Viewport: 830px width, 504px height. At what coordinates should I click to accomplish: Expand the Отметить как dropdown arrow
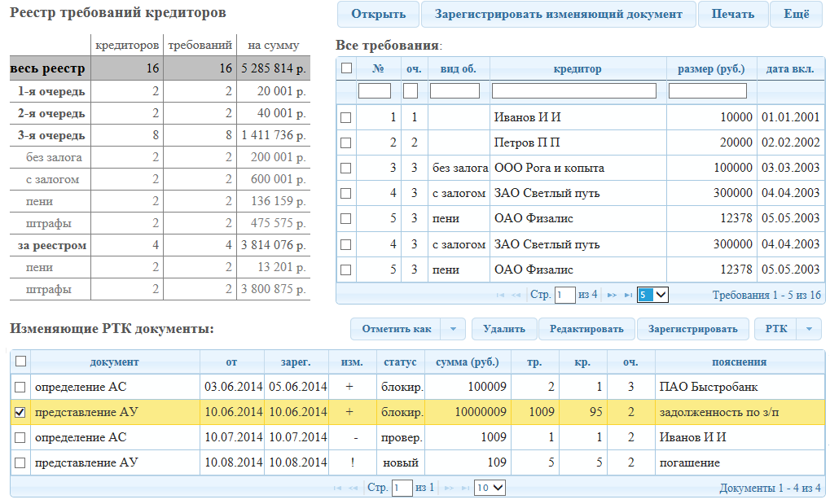click(x=453, y=329)
